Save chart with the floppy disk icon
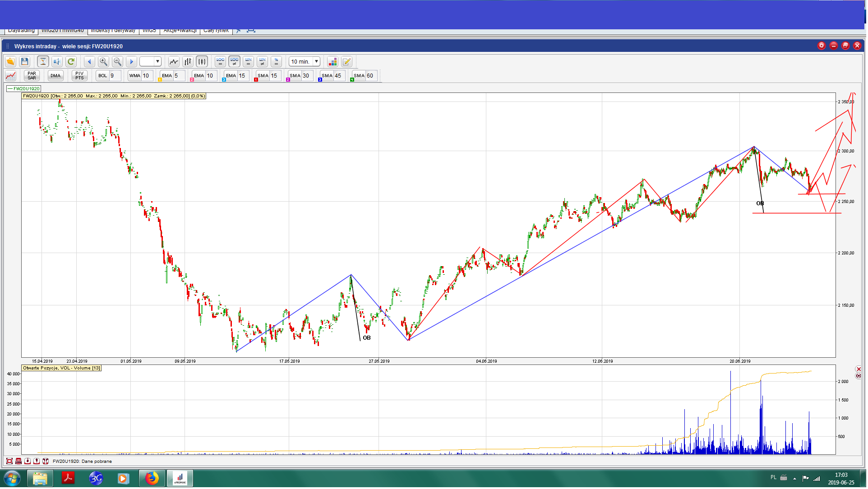 (25, 62)
